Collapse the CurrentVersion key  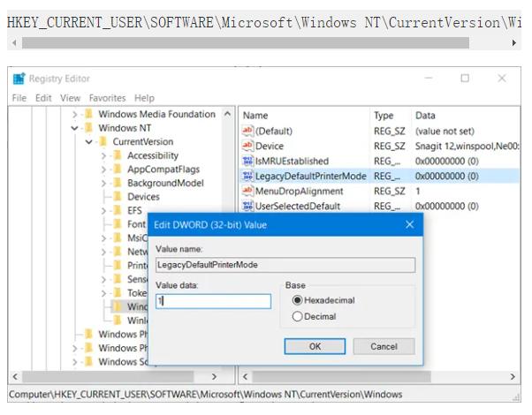[x=89, y=142]
